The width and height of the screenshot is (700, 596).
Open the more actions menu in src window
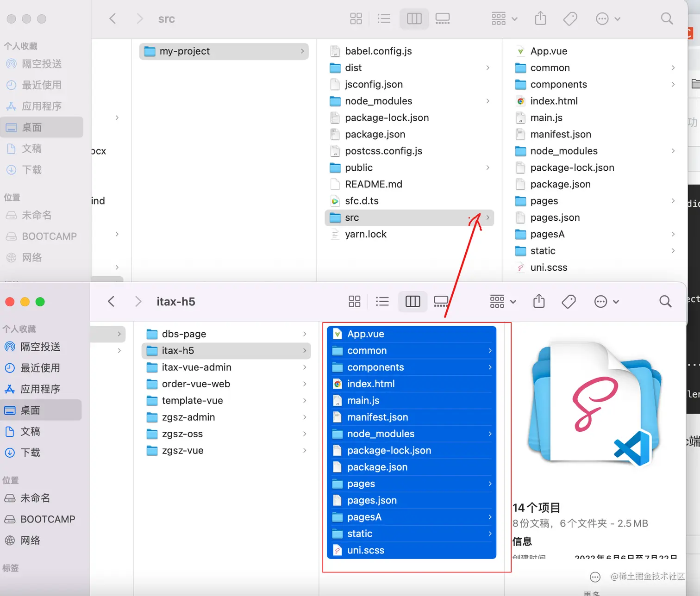pyautogui.click(x=608, y=19)
